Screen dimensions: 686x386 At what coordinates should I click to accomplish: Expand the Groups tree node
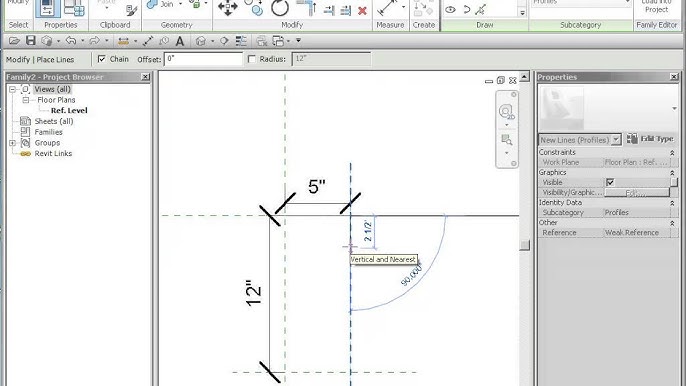point(12,143)
